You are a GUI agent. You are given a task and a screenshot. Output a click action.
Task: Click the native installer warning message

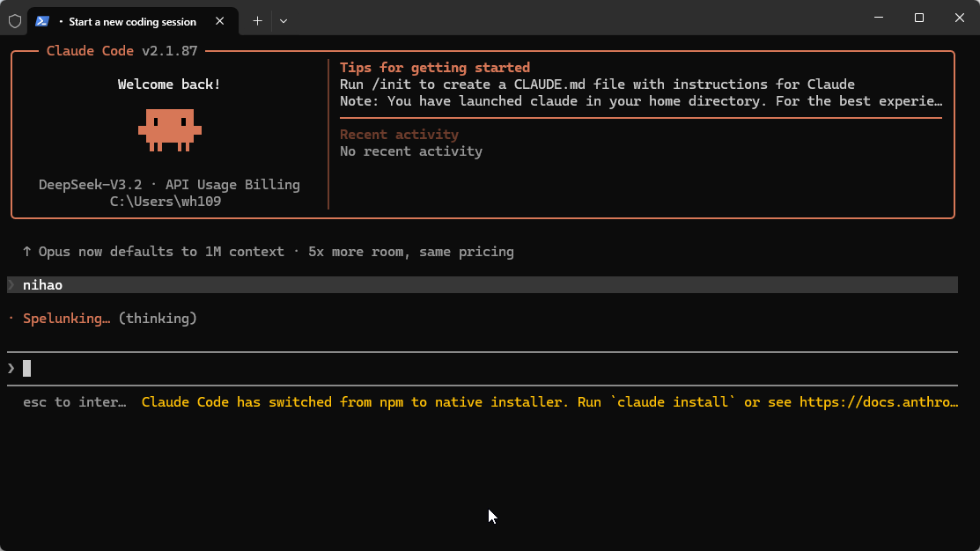coord(550,402)
